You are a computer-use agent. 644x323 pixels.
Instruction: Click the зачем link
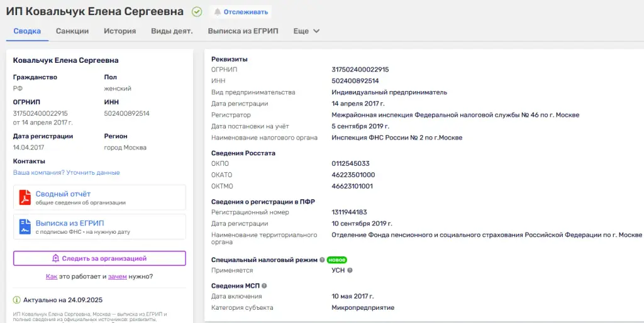pos(118,276)
